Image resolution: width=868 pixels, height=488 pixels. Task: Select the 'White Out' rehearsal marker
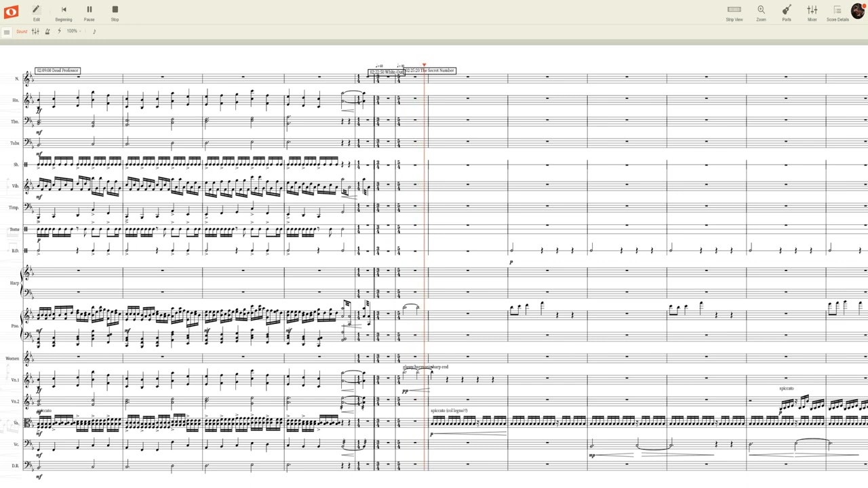[387, 73]
